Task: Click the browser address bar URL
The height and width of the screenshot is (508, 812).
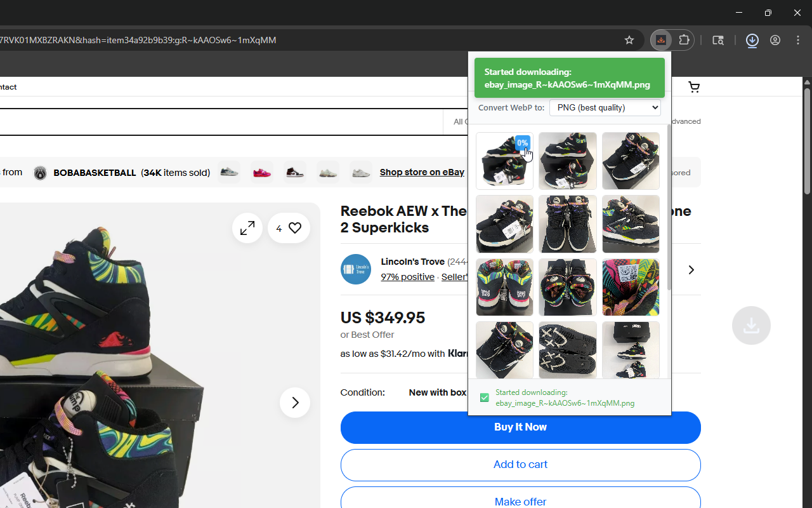Action: tap(138, 40)
